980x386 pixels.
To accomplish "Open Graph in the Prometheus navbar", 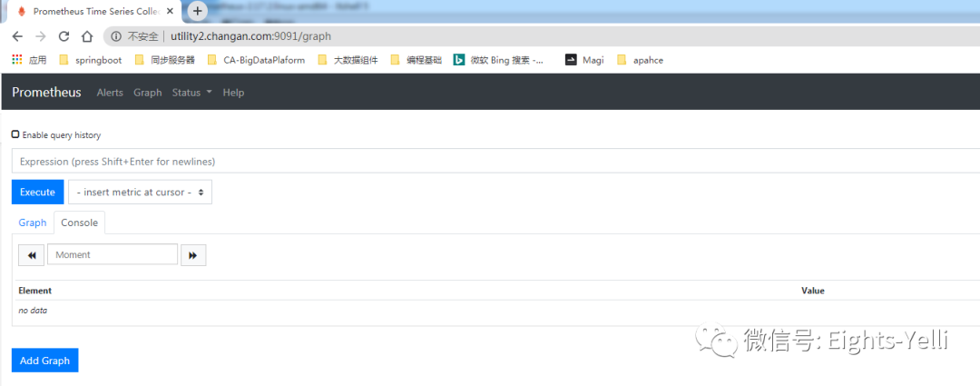I will (148, 93).
